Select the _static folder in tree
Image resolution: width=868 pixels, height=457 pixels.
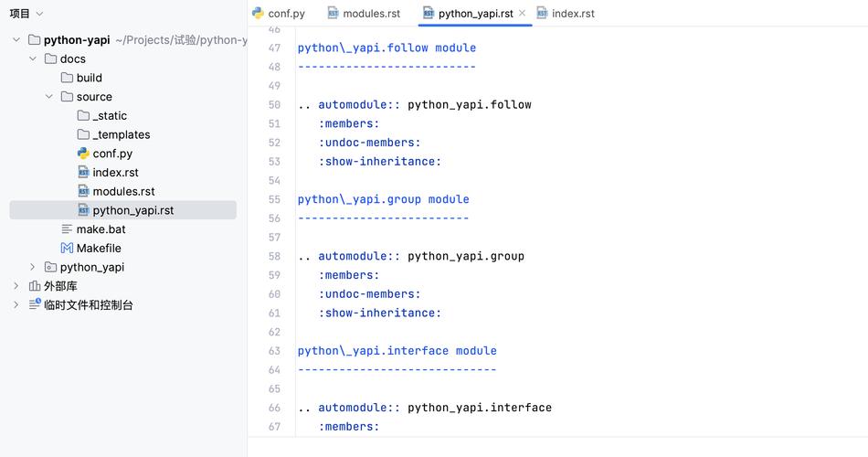(x=110, y=116)
